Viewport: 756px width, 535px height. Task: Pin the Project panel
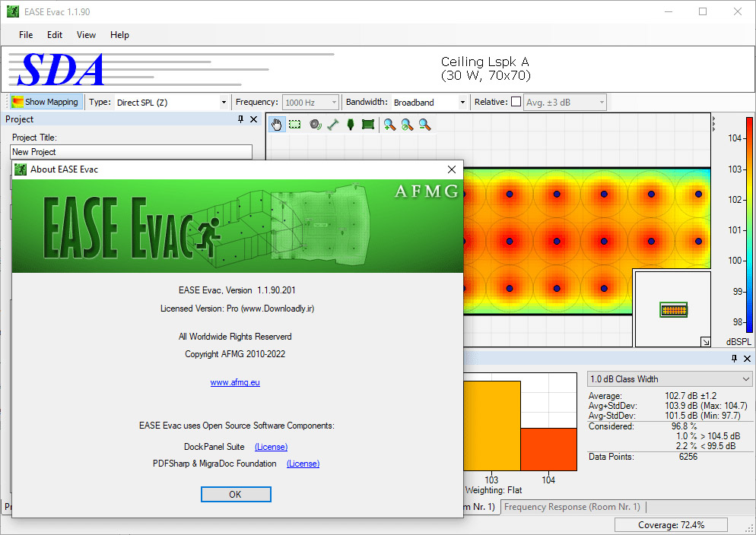pyautogui.click(x=240, y=119)
